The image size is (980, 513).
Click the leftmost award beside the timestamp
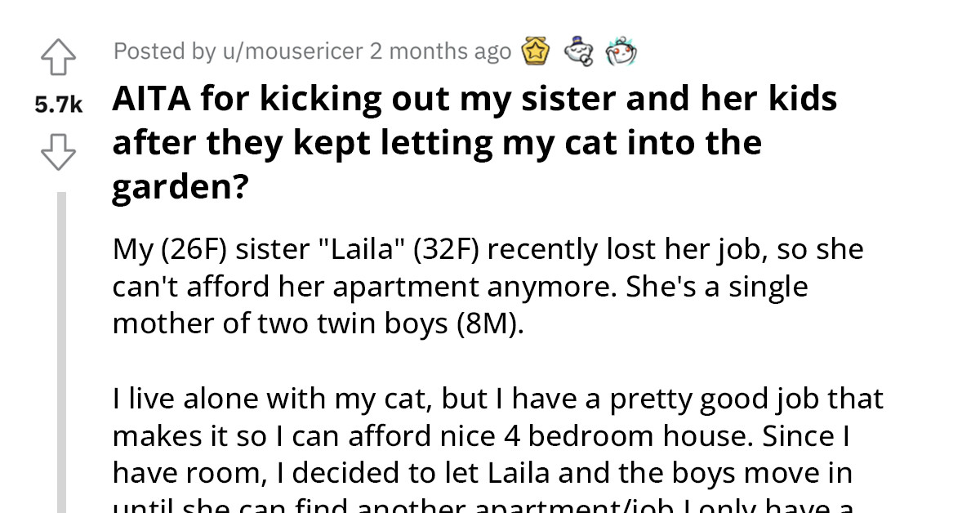[x=536, y=50]
